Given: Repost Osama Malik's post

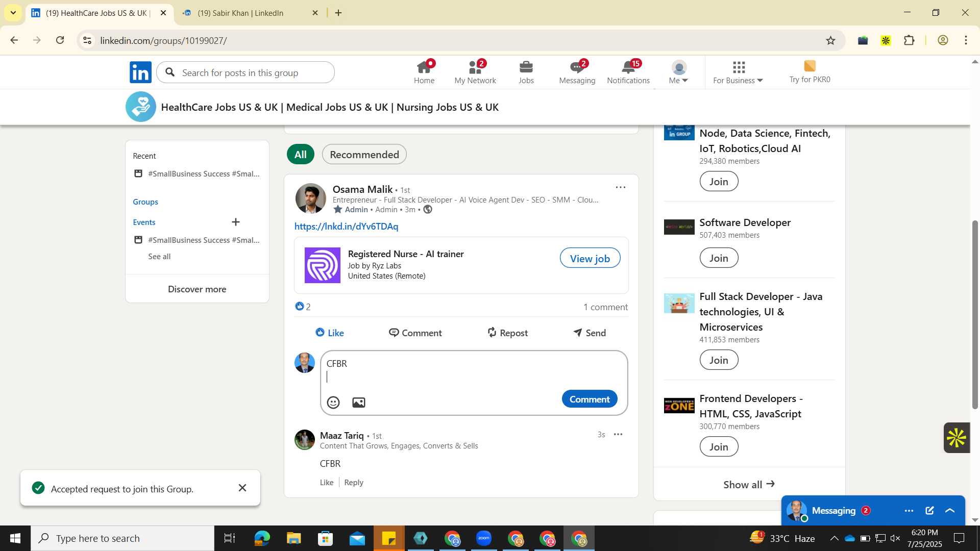Looking at the screenshot, I should click(x=507, y=333).
